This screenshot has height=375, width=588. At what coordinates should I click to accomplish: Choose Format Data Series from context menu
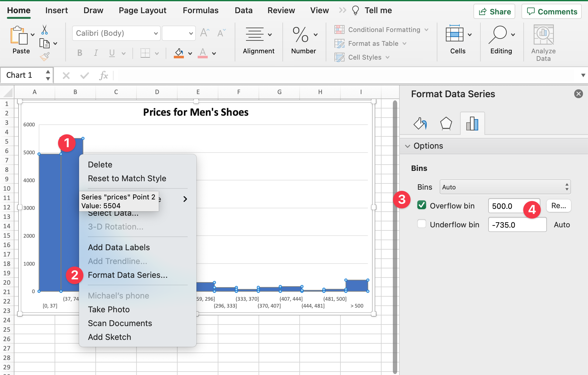tap(127, 275)
